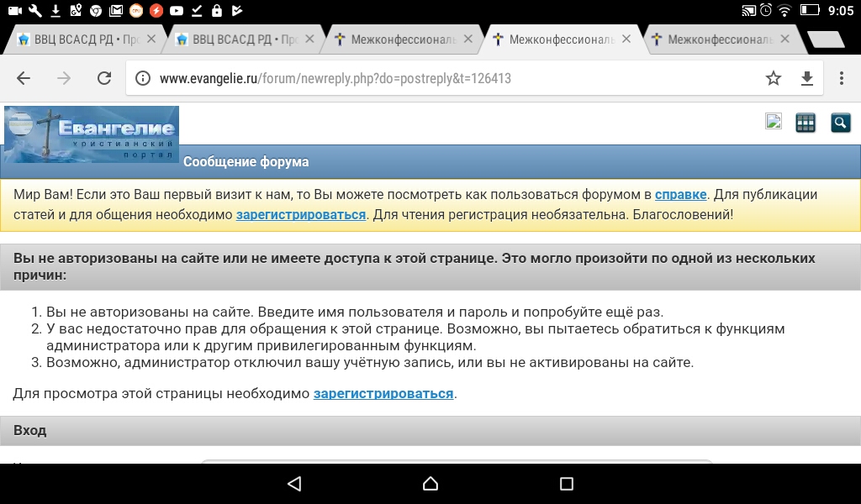861x504 pixels.
Task: Click зарегистрироваться link below numbered list
Action: point(383,393)
